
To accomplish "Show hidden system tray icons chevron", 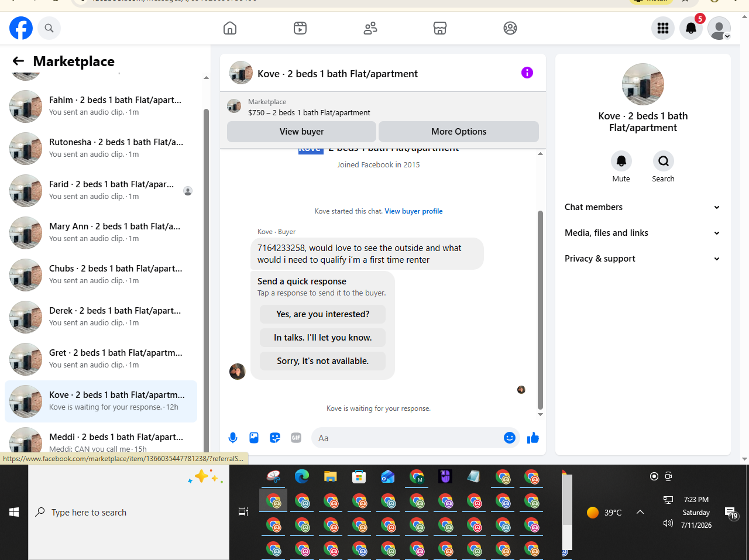I will coord(640,512).
